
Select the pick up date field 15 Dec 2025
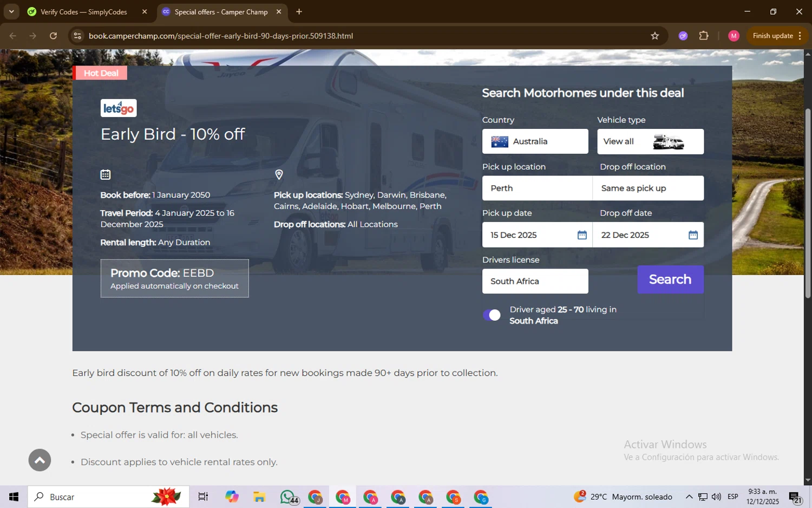click(537, 235)
